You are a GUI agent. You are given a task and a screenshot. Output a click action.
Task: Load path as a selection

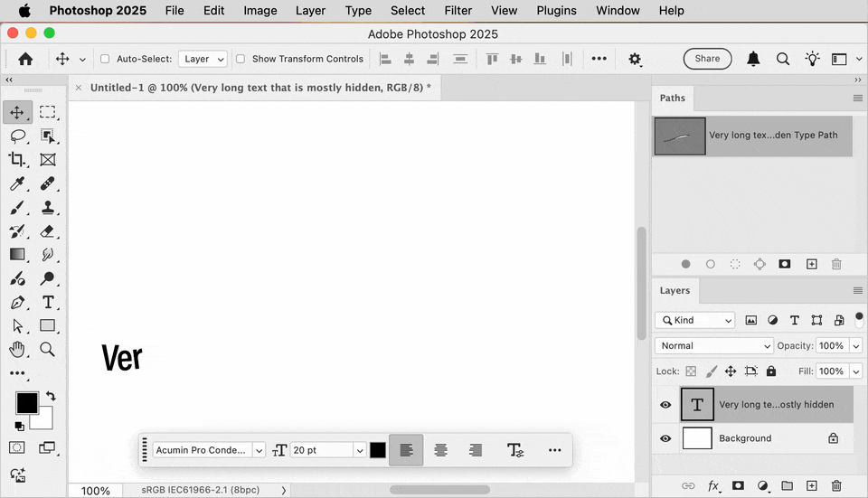click(735, 265)
